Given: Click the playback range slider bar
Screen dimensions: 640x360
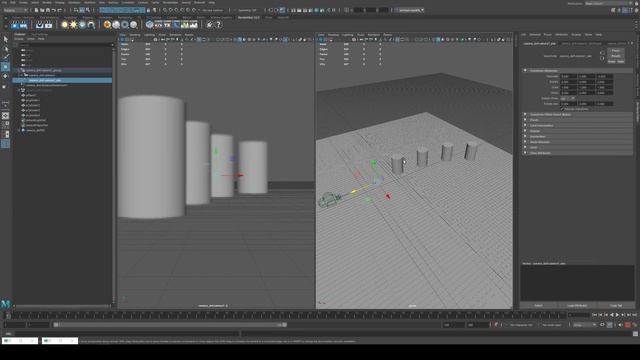Looking at the screenshot, I should [170, 325].
